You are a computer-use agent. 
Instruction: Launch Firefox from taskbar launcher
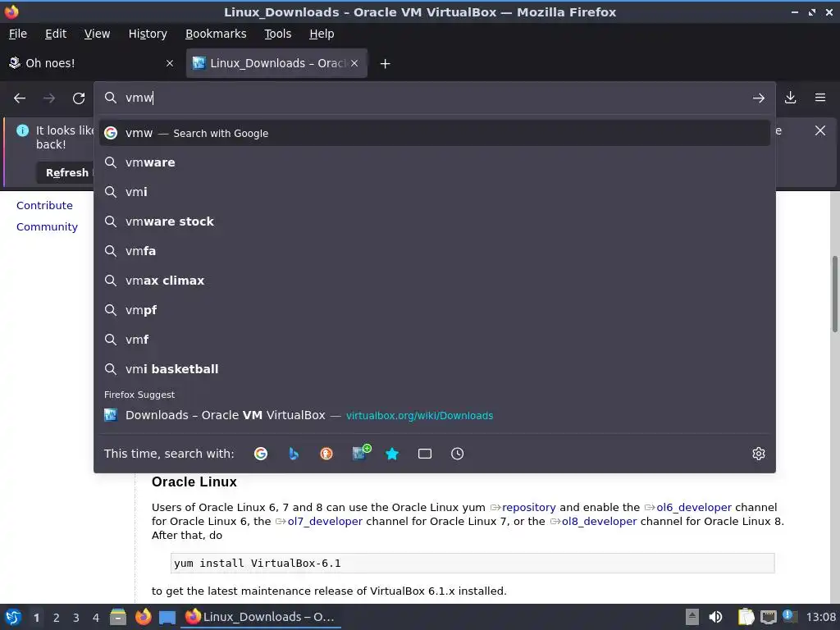pyautogui.click(x=143, y=617)
